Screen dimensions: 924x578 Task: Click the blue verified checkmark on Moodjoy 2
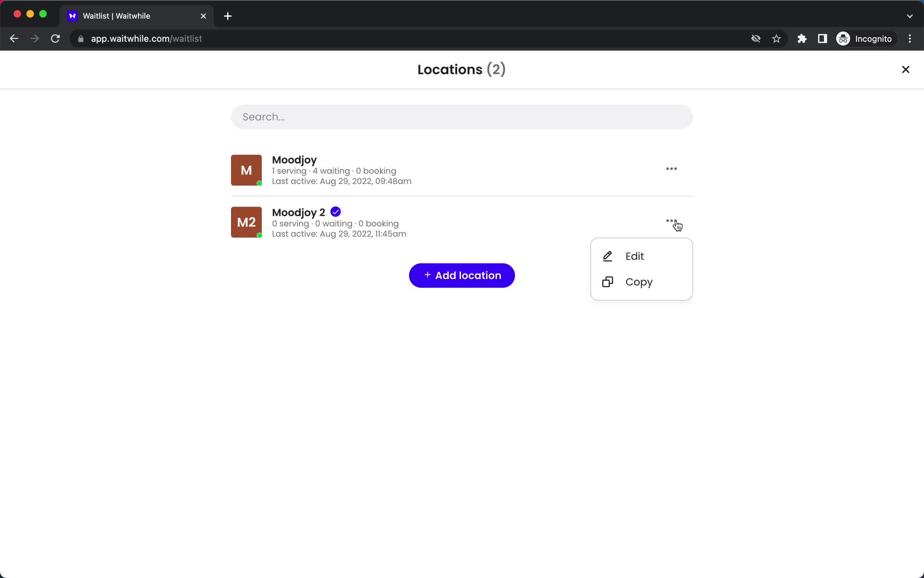335,212
